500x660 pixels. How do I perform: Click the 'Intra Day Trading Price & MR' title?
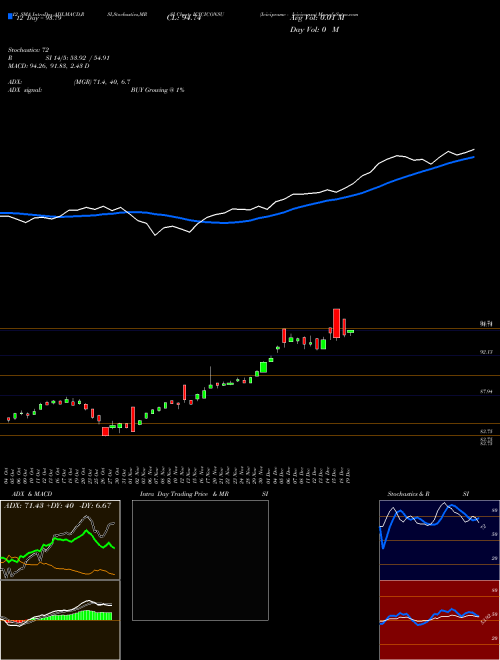pyautogui.click(x=184, y=494)
